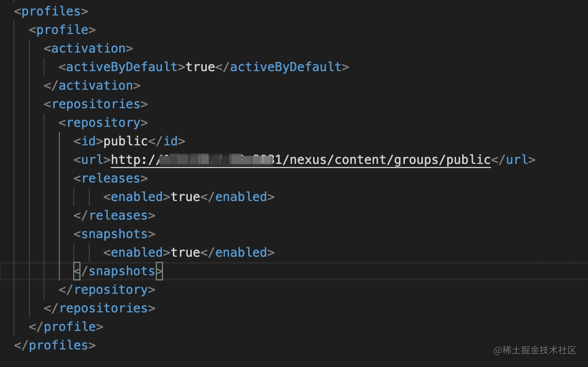Click the opening <profile> tag
The image size is (588, 367).
(62, 29)
